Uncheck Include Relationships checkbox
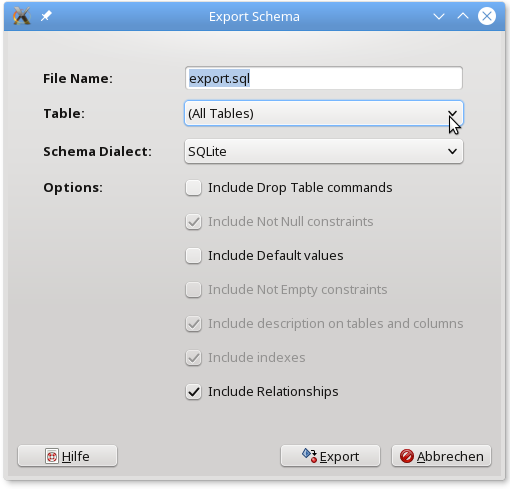 [193, 392]
